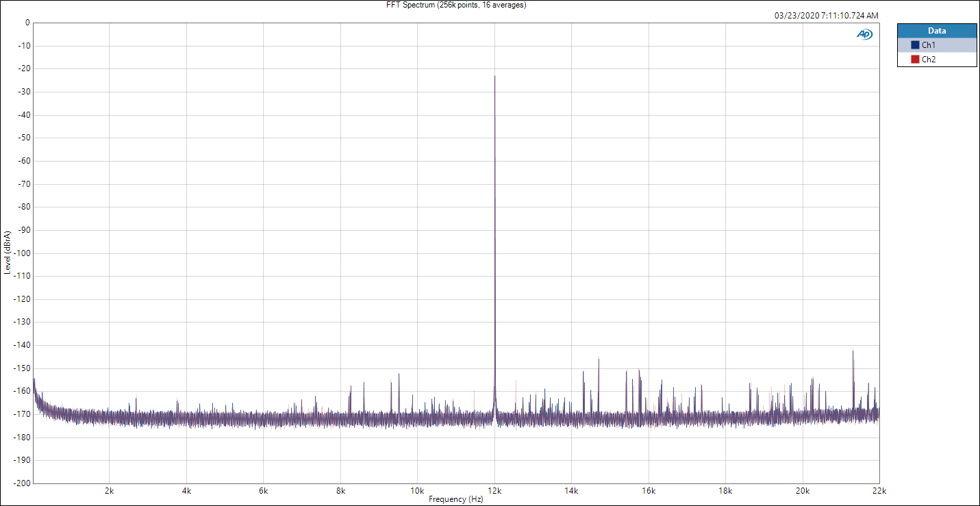The width and height of the screenshot is (980, 506).
Task: Click the 8k frequency axis tick label
Action: point(340,491)
